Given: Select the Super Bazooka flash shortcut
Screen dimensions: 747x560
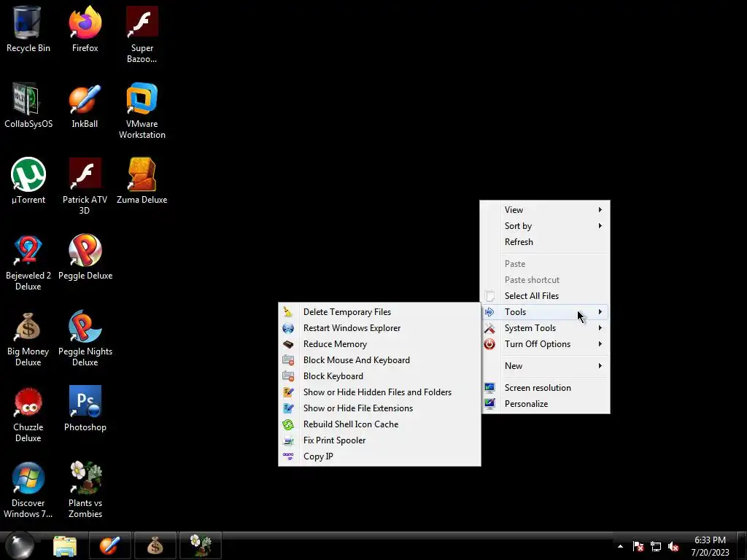Looking at the screenshot, I should click(x=142, y=34).
